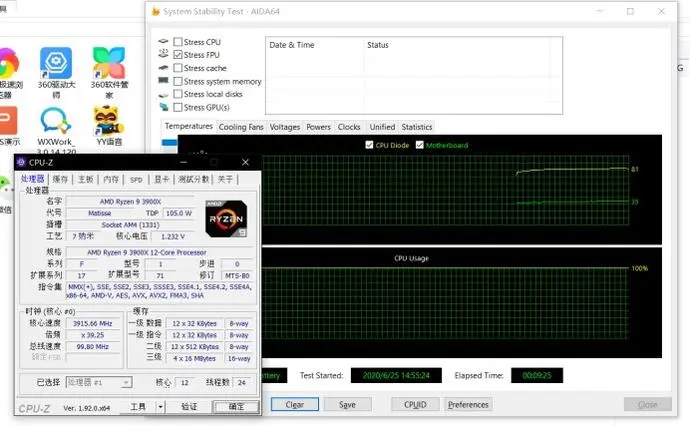Image resolution: width=690 pixels, height=426 pixels.
Task: Open CPUID from AIDA64 bottom bar
Action: (415, 404)
